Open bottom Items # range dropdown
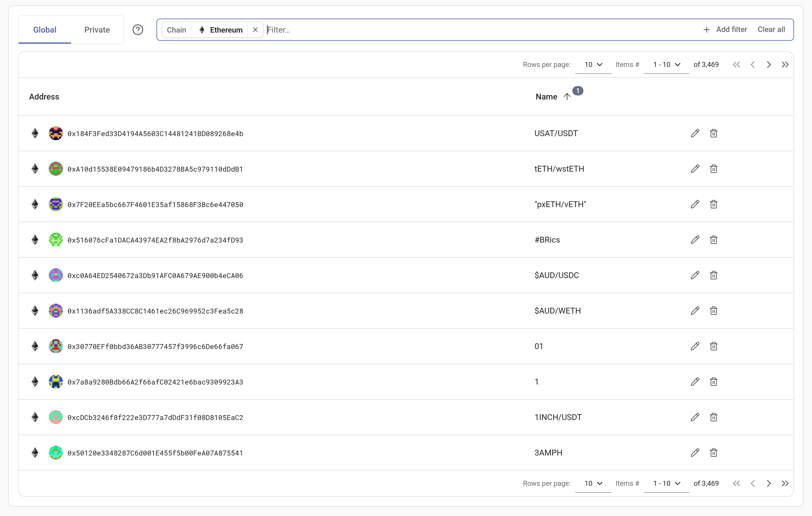Screen dimensions: 812x516 click(x=666, y=483)
